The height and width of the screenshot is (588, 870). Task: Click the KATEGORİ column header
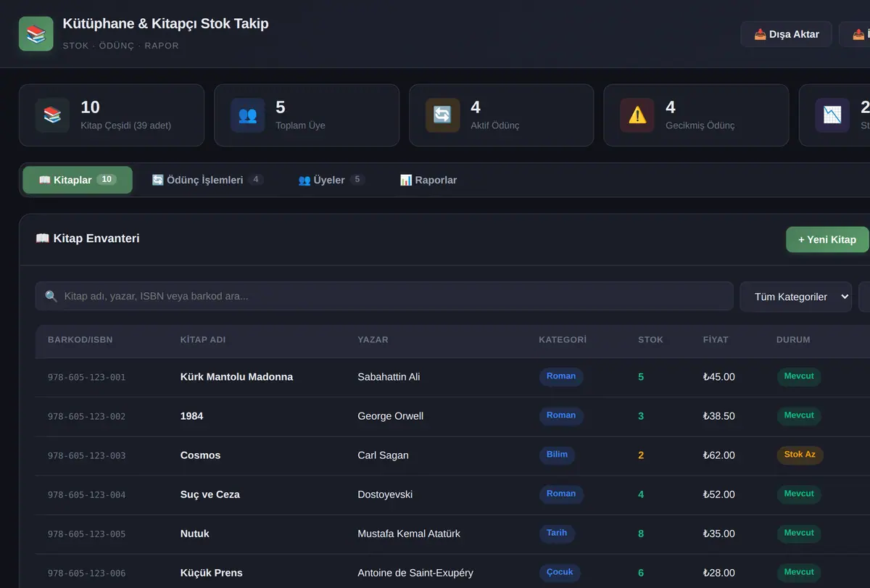pos(563,339)
